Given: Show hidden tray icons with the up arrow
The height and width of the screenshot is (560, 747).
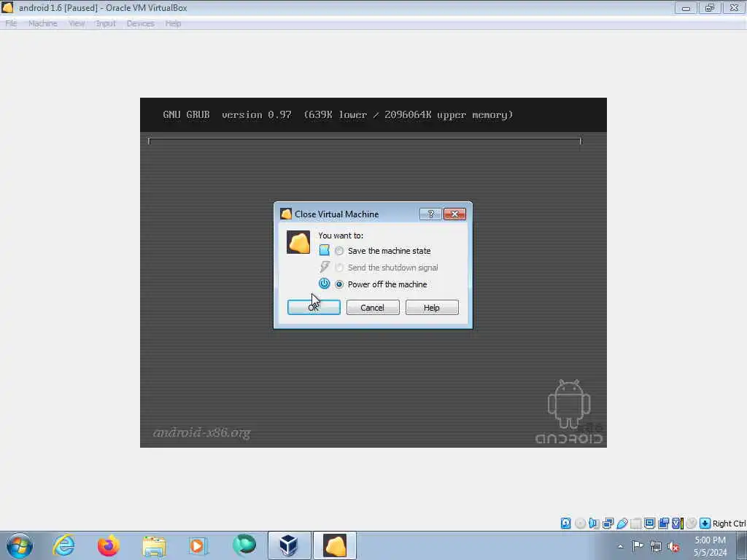Looking at the screenshot, I should click(620, 546).
